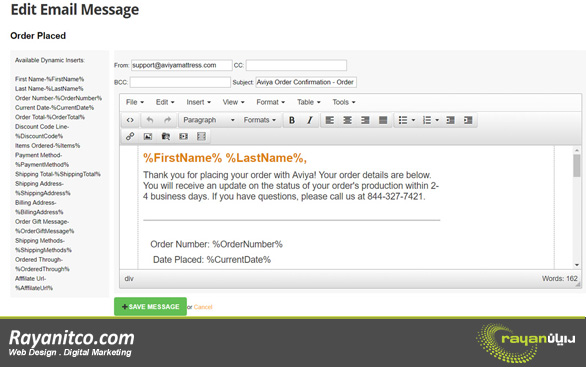586x367 pixels.
Task: Align text left
Action: tap(330, 120)
